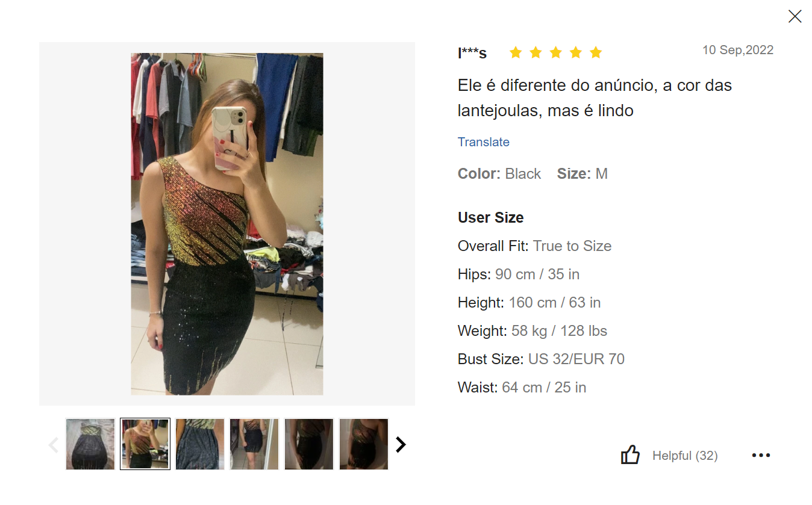
Task: View the sixth thumbnail in the strip
Action: pyautogui.click(x=364, y=444)
